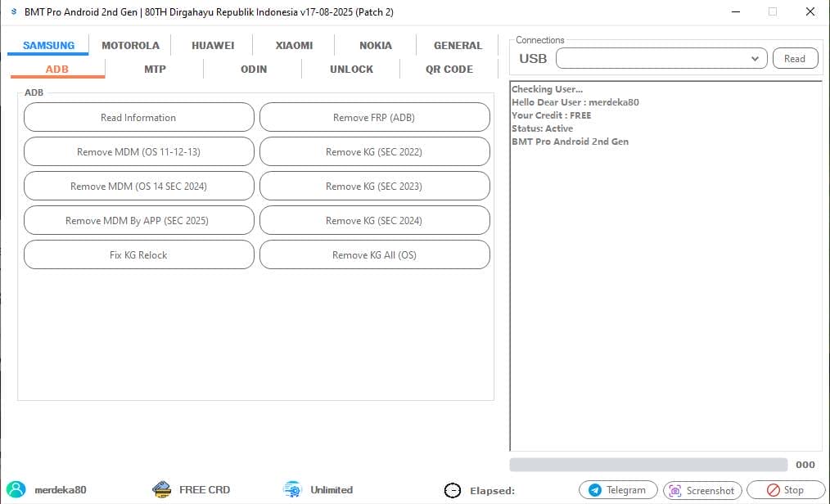Click the merdeka80 user avatar icon
The height and width of the screenshot is (504, 830).
click(x=16, y=489)
